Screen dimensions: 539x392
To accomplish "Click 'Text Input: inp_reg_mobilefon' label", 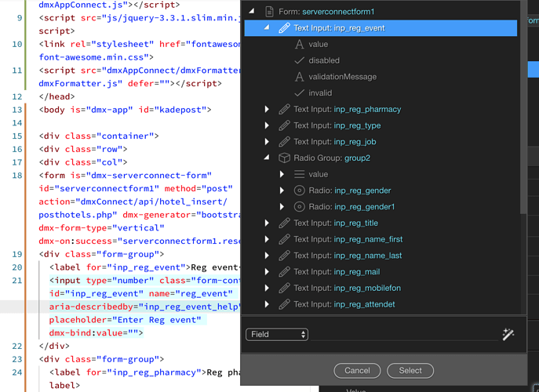I will pyautogui.click(x=348, y=288).
